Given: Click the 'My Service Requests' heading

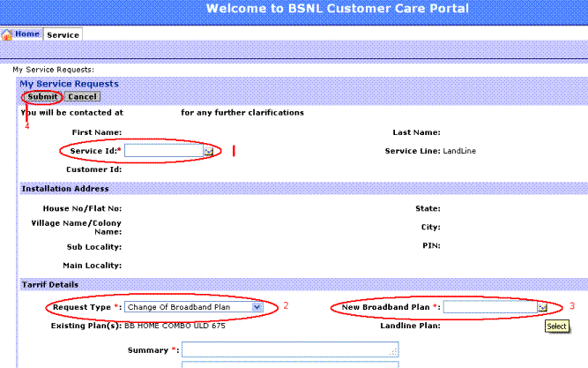Looking at the screenshot, I should [69, 84].
